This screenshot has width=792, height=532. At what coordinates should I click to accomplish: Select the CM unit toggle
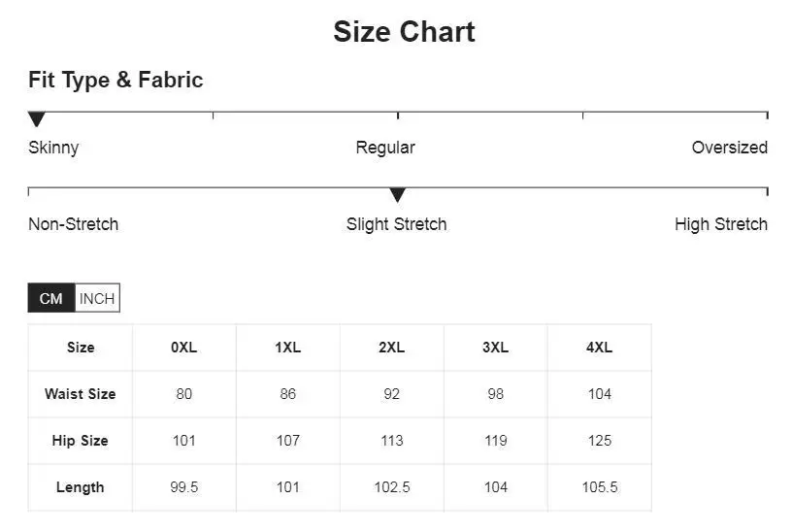click(x=51, y=299)
